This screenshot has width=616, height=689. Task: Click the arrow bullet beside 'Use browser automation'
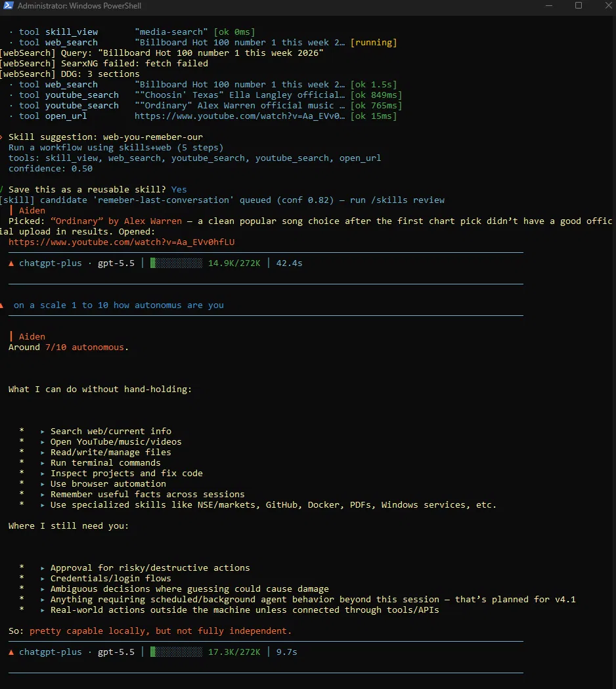[43, 484]
